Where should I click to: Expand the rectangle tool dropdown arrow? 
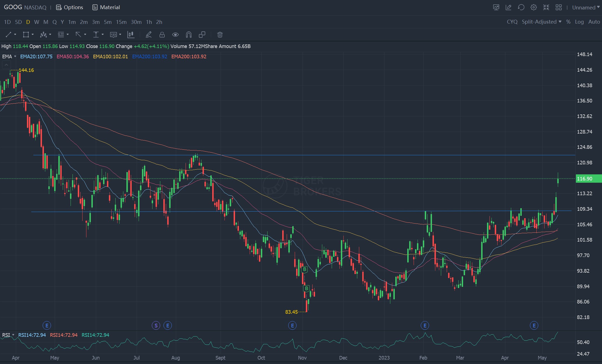pos(33,35)
